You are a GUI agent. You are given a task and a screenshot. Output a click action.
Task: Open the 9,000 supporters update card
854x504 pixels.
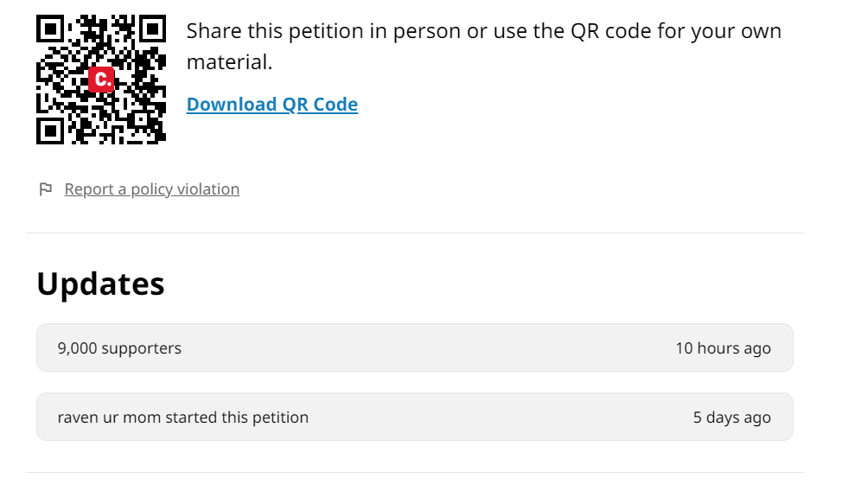pos(414,348)
